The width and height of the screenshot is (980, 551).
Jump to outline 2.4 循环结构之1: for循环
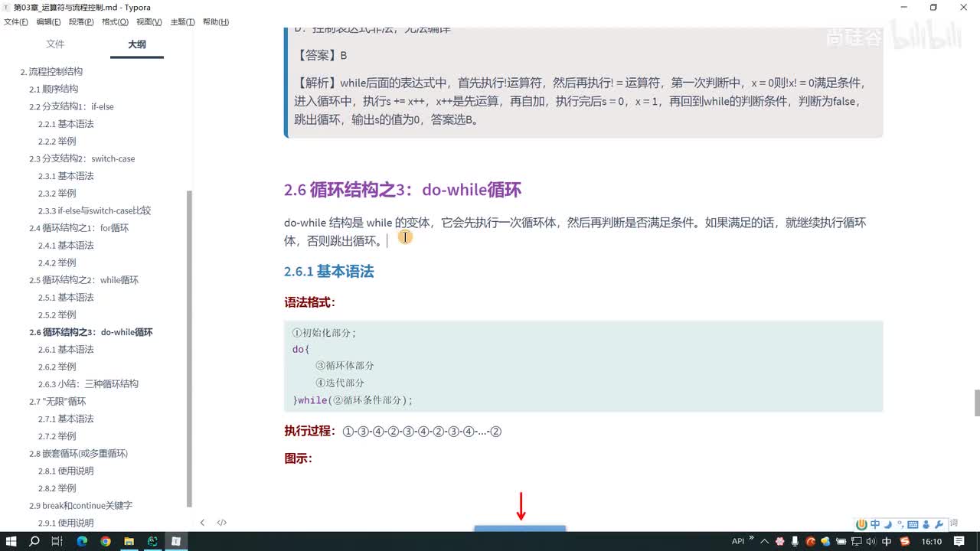tap(79, 228)
